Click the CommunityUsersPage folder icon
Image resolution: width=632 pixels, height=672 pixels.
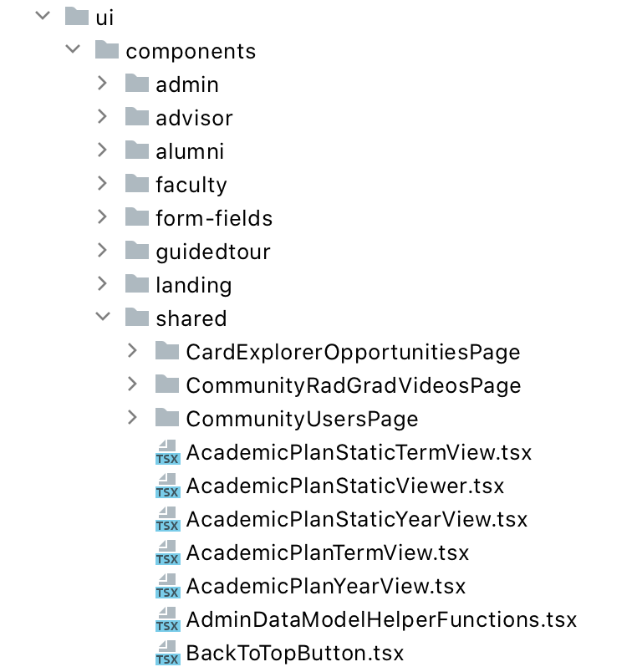167,417
